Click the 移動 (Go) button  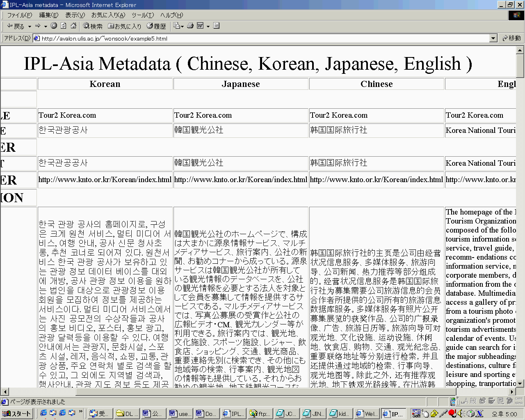point(511,38)
